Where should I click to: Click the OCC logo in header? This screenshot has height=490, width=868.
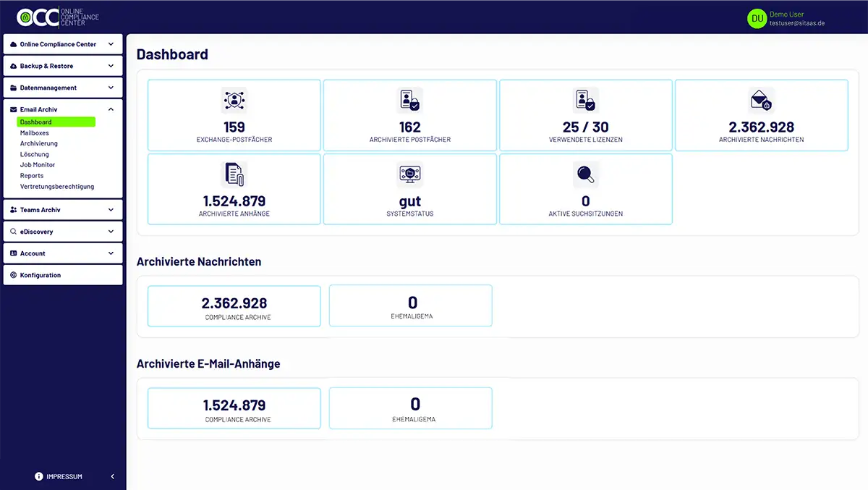(x=58, y=17)
